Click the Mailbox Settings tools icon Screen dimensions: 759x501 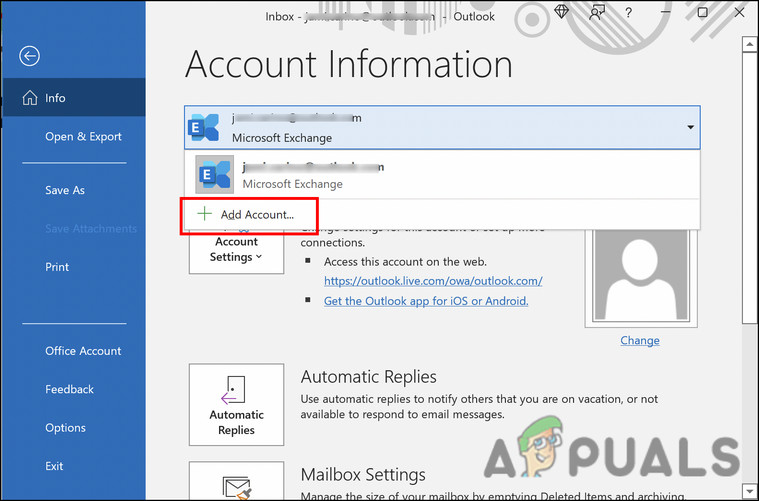[x=236, y=486]
